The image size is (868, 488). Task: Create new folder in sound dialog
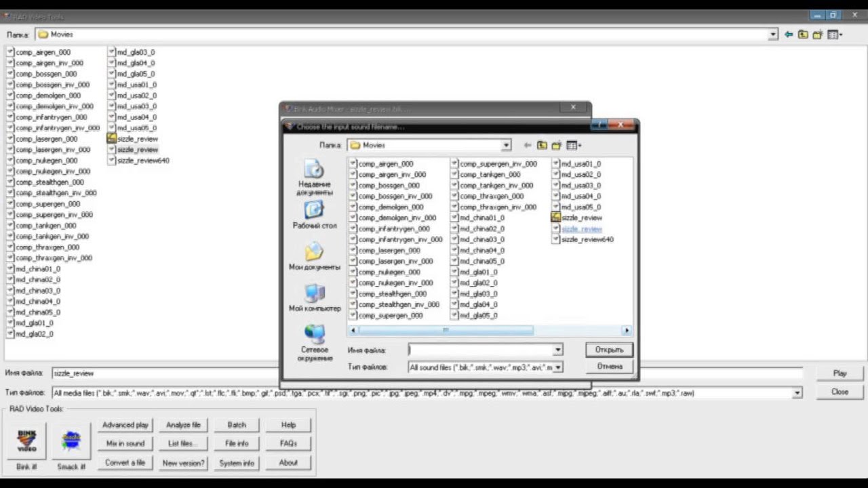(x=556, y=145)
